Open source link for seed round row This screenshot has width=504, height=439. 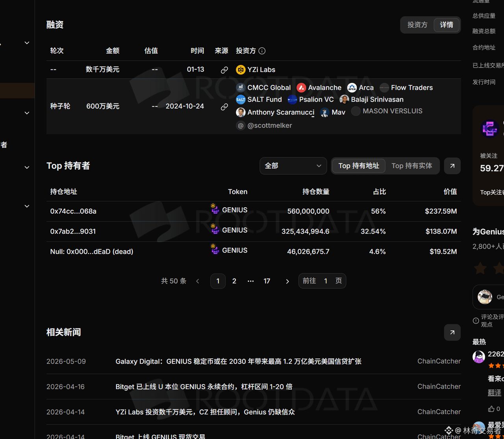coord(224,107)
